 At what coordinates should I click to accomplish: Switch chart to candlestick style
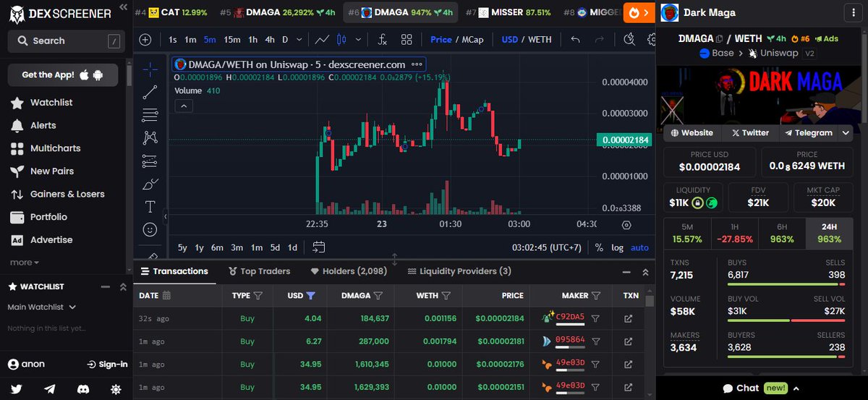[x=341, y=39]
